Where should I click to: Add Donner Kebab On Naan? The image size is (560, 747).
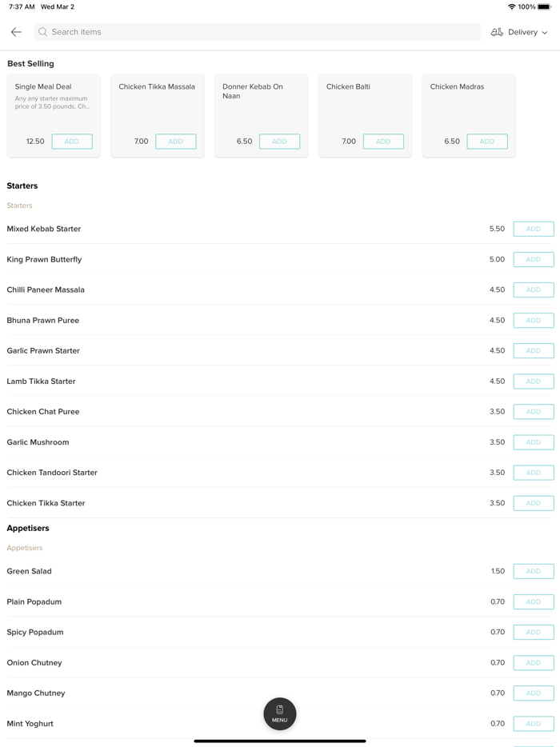pyautogui.click(x=280, y=142)
